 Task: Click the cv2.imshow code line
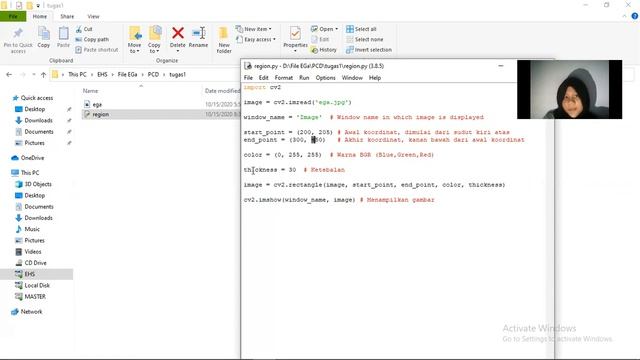[339, 200]
